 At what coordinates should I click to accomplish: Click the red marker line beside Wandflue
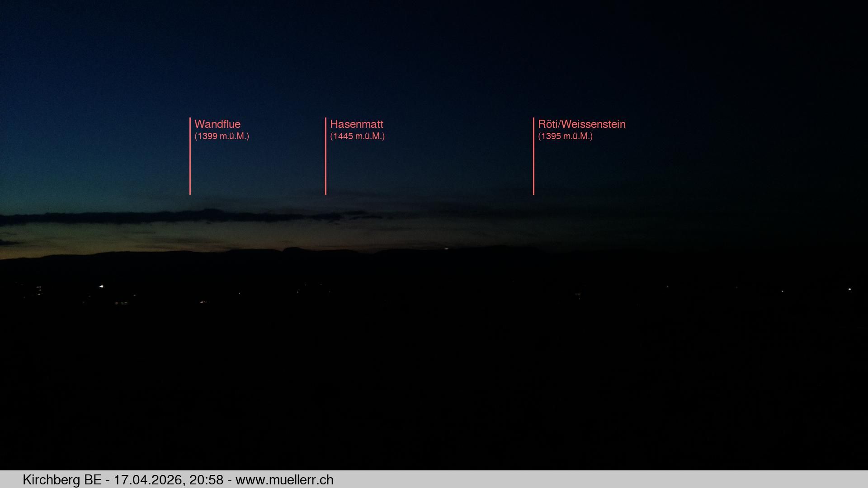click(x=190, y=167)
